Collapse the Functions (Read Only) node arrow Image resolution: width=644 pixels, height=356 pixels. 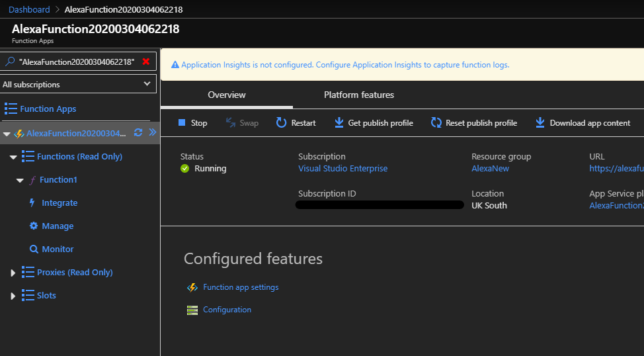coord(13,157)
